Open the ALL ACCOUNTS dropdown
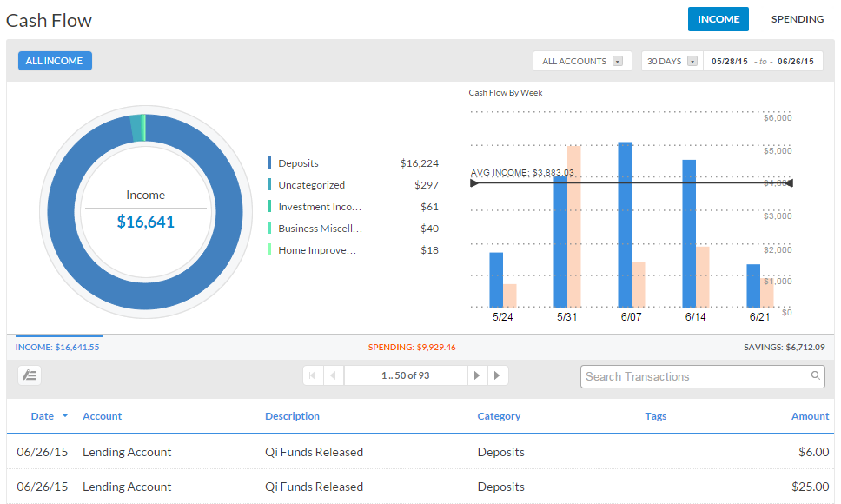Screen dimensions: 841x504 pos(582,61)
